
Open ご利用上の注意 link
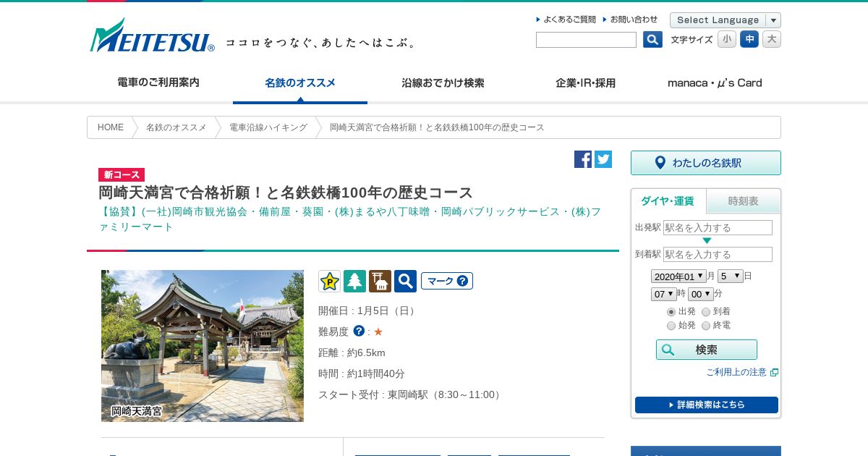(x=736, y=372)
